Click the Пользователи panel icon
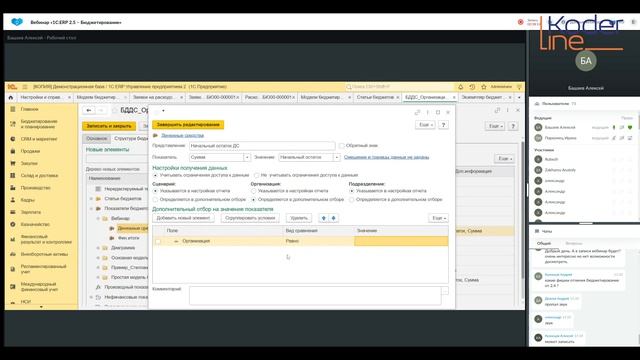 coord(537,104)
